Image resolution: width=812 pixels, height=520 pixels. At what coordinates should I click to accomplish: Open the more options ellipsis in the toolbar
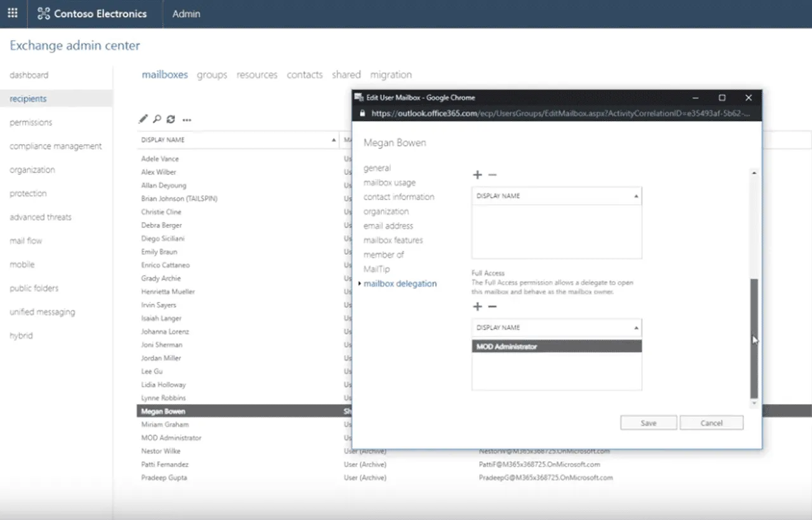(187, 119)
